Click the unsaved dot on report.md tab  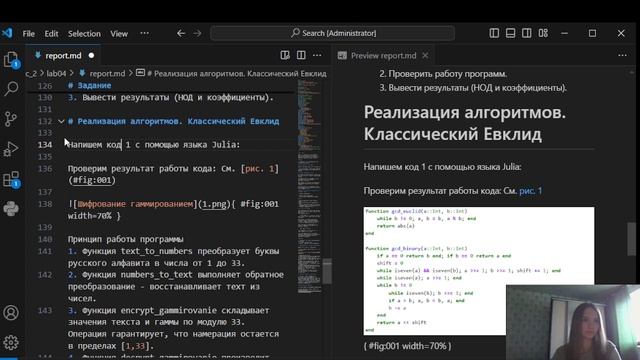coord(91,56)
